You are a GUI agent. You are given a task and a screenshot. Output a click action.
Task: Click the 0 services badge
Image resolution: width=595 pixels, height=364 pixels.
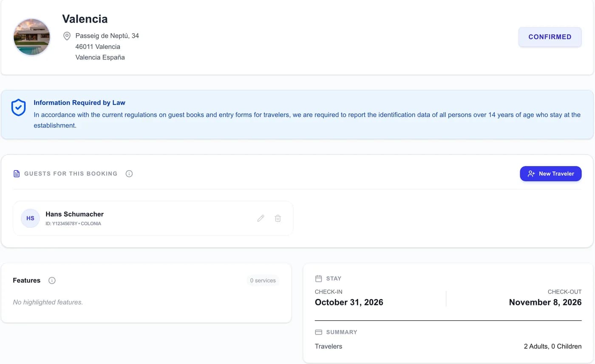263,280
